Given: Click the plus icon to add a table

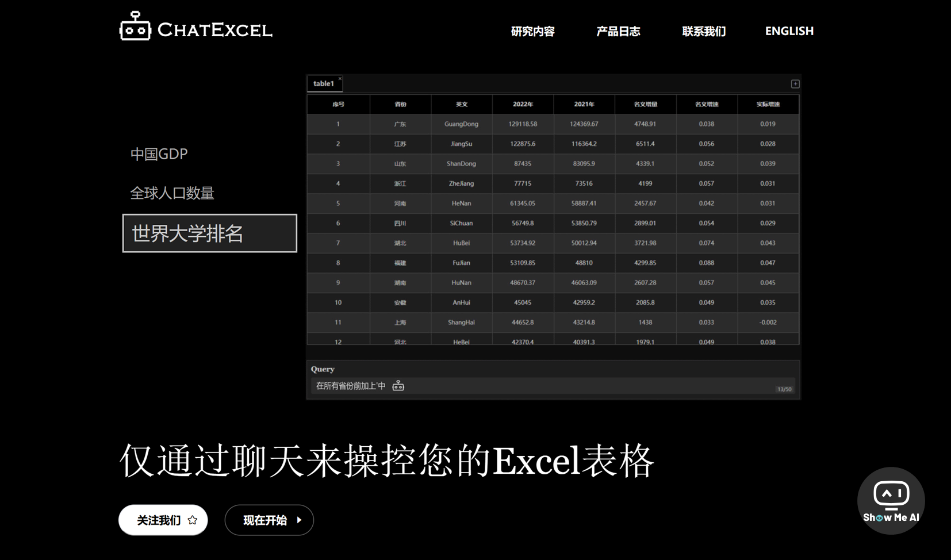Looking at the screenshot, I should tap(795, 84).
